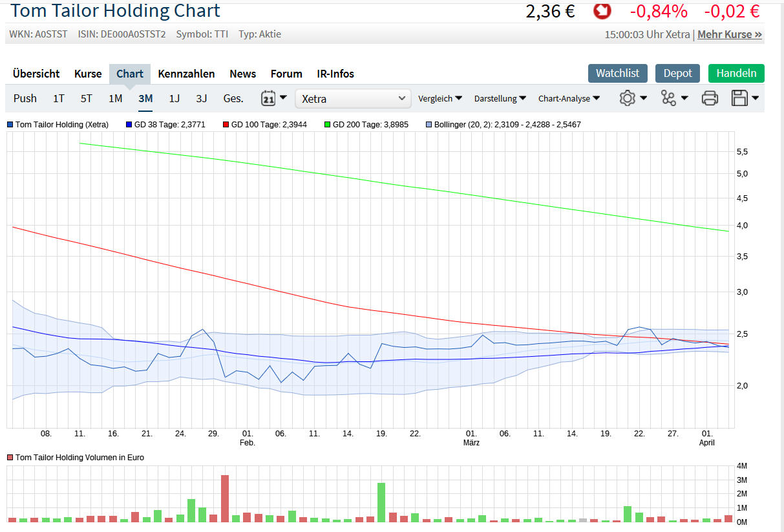Viewport: 784px width, 532px height.
Task: Click the red down arrow price indicator
Action: (x=602, y=11)
